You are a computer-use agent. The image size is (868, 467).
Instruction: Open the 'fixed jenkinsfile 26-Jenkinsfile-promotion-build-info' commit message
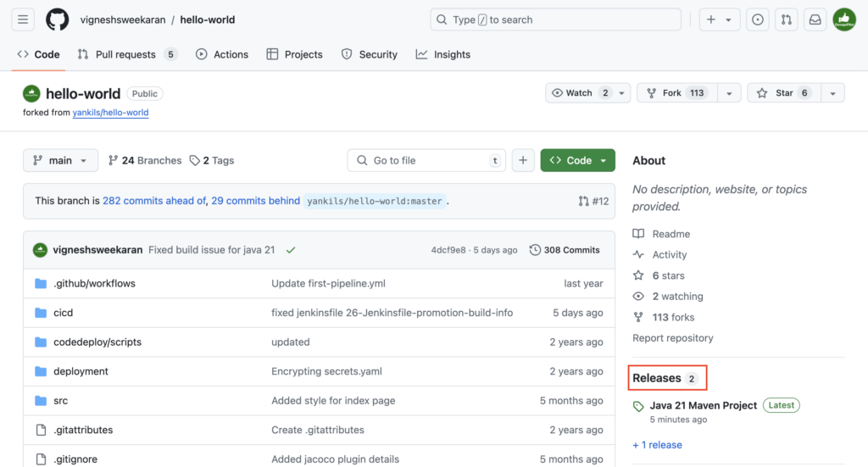tap(392, 313)
